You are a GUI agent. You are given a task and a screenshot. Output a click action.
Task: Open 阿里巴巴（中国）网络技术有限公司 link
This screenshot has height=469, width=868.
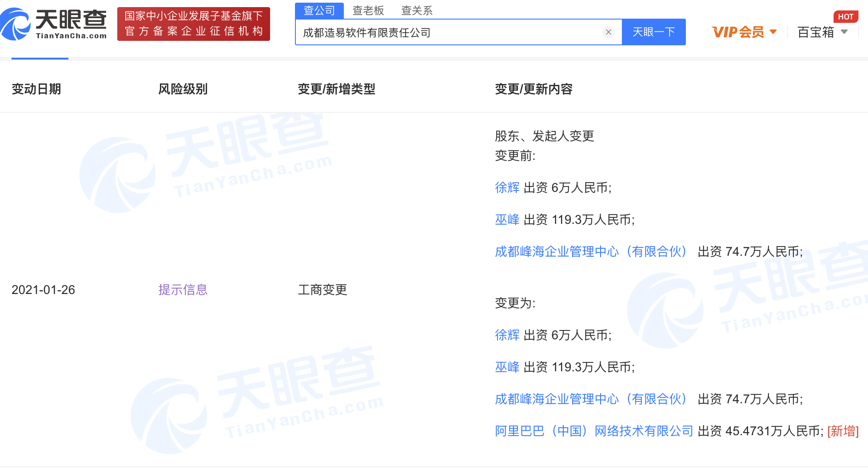click(594, 431)
